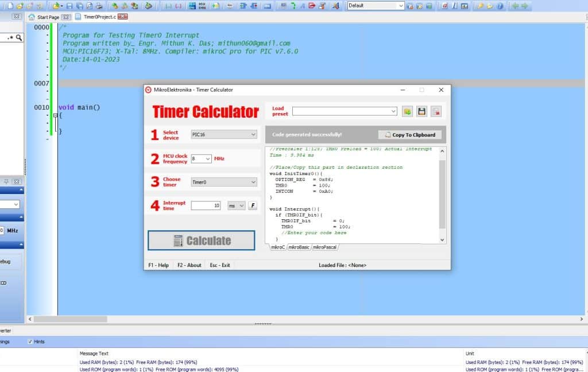Click the home icon on the Start Page tab

click(x=32, y=17)
